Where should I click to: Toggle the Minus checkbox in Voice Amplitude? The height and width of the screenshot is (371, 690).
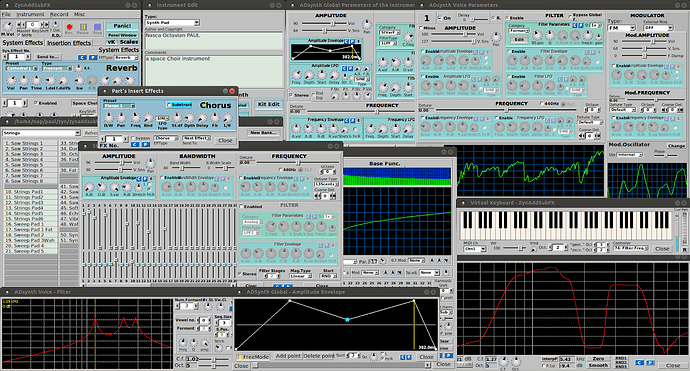tap(422, 28)
